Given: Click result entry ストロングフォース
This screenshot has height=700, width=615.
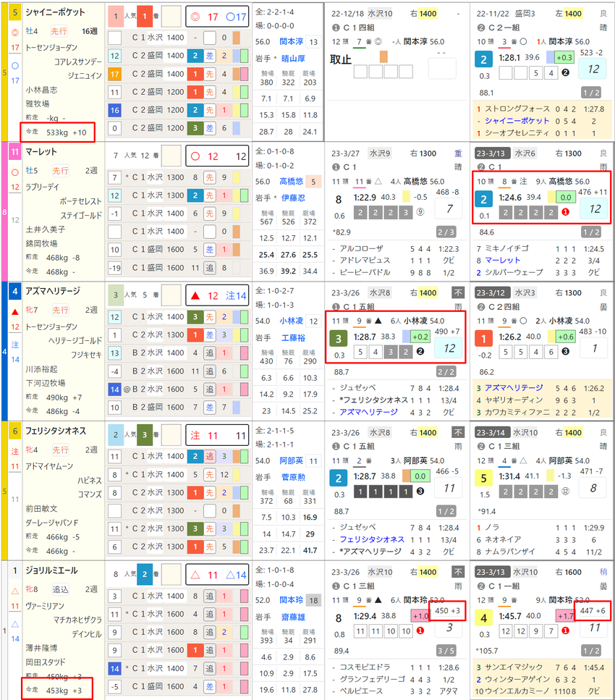Looking at the screenshot, I should pyautogui.click(x=517, y=109).
